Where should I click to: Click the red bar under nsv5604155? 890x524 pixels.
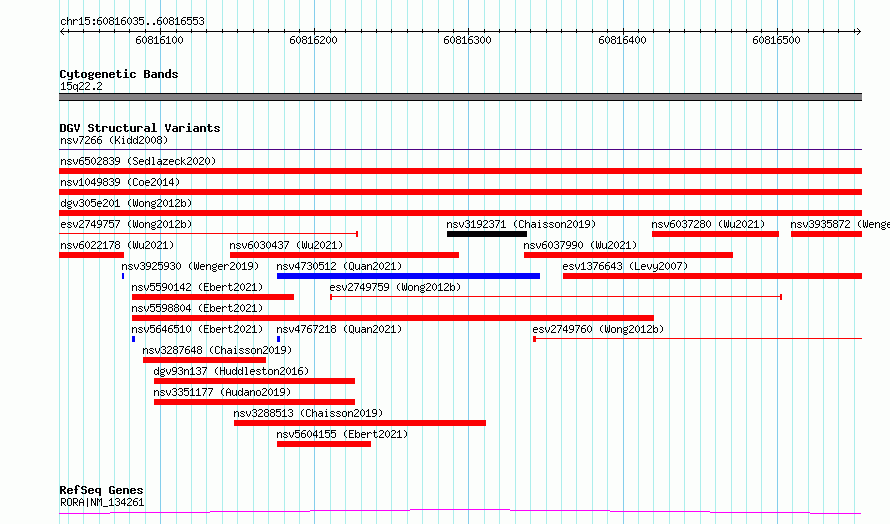coord(324,444)
